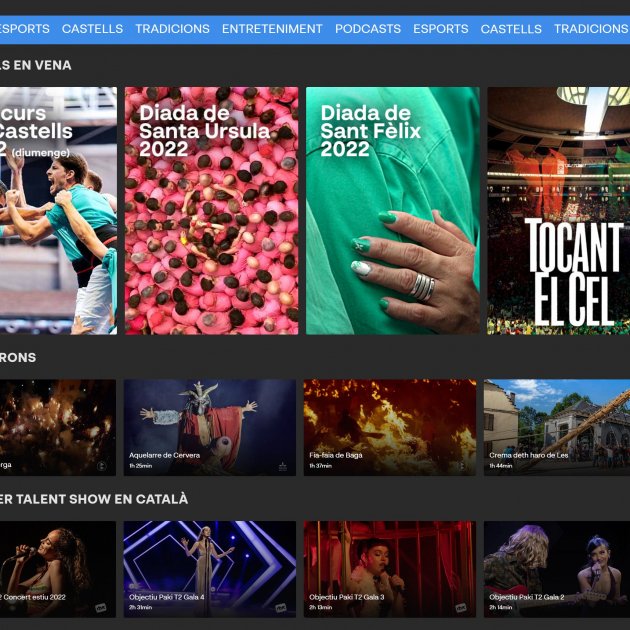Click the '1h 37min' duration label
Image resolution: width=630 pixels, height=630 pixels.
tap(321, 466)
